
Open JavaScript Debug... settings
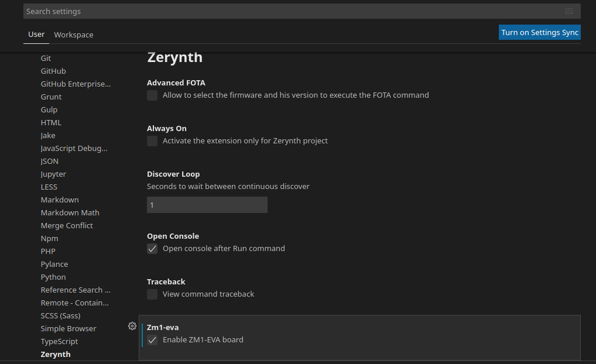[x=74, y=149]
